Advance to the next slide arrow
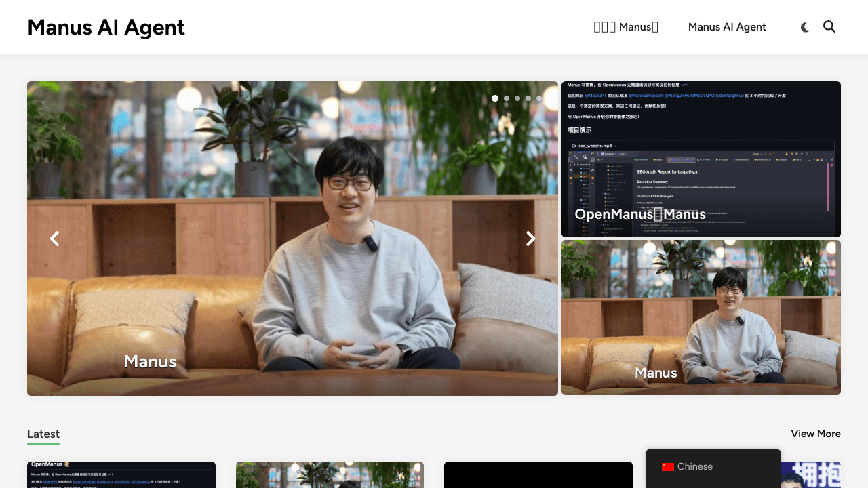The height and width of the screenshot is (488, 868). click(531, 239)
